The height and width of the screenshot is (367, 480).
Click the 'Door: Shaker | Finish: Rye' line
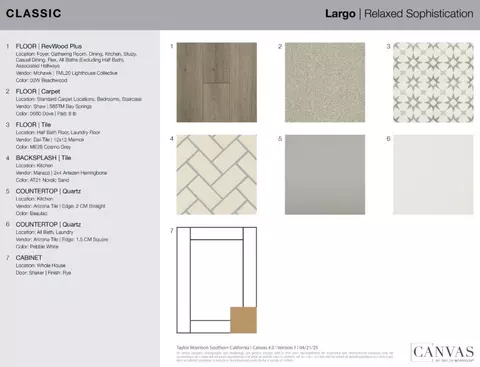pos(43,273)
